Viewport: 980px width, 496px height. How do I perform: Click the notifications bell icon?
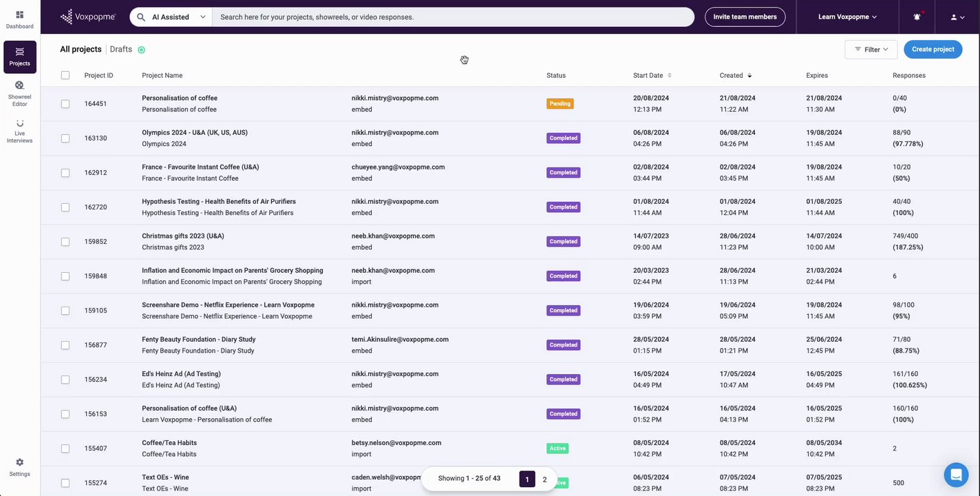click(917, 17)
